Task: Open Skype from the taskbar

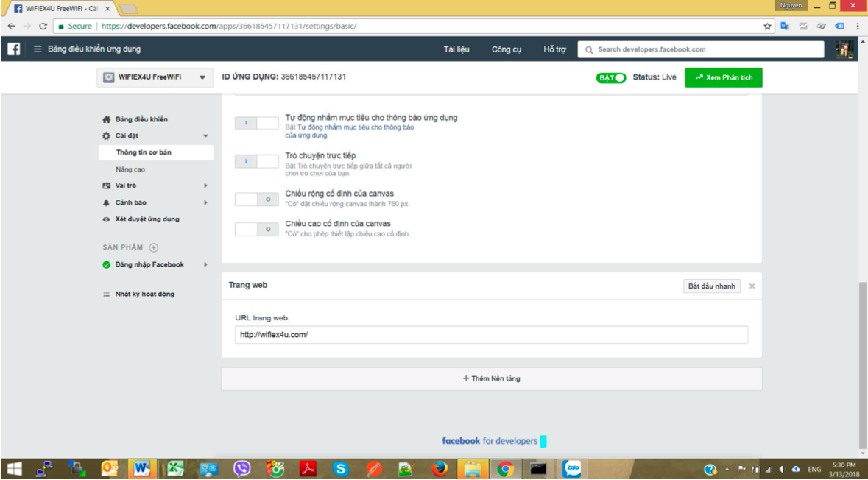Action: tap(341, 470)
